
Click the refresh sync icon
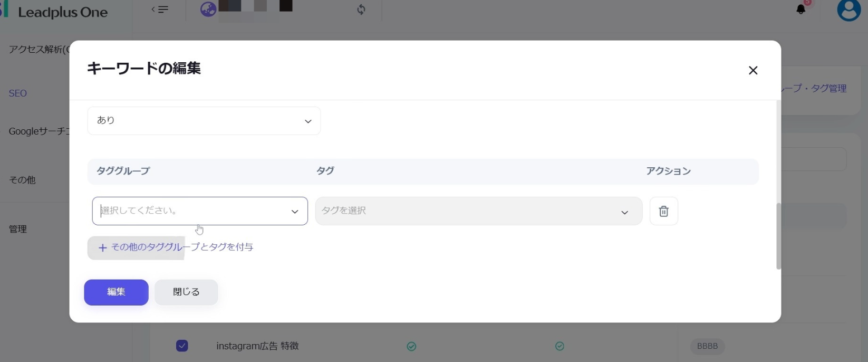(361, 9)
